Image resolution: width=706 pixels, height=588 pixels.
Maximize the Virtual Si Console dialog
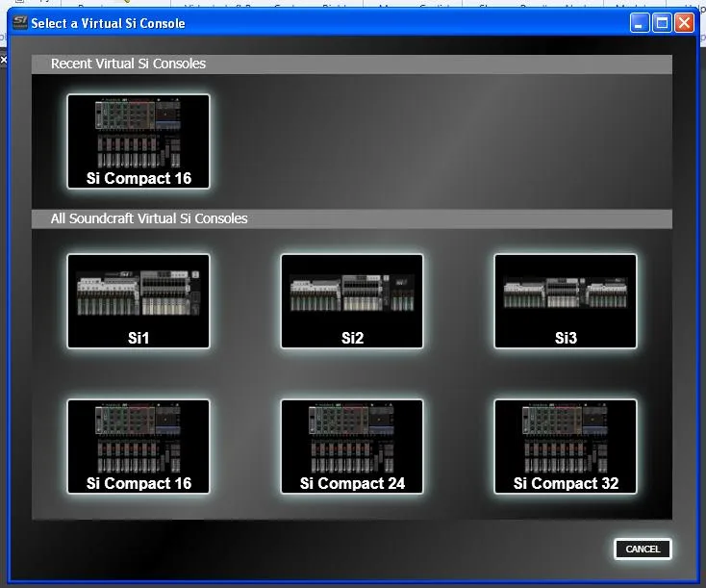[662, 22]
